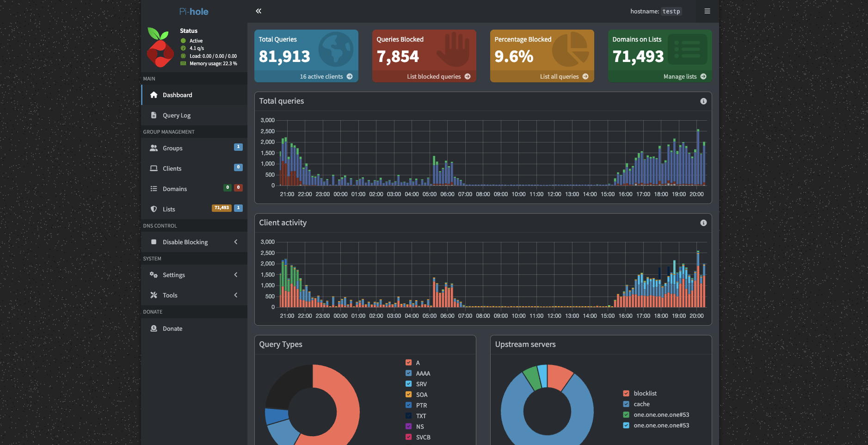The image size is (868, 445).
Task: Toggle the SOA query type checkbox
Action: pyautogui.click(x=408, y=395)
